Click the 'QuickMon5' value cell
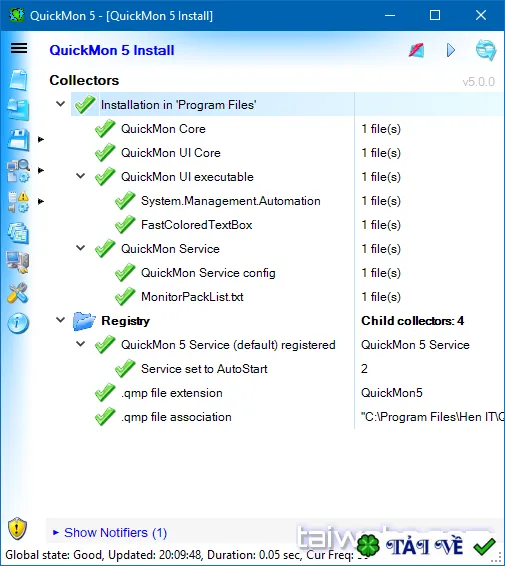Screen dimensions: 505x566 (x=392, y=393)
